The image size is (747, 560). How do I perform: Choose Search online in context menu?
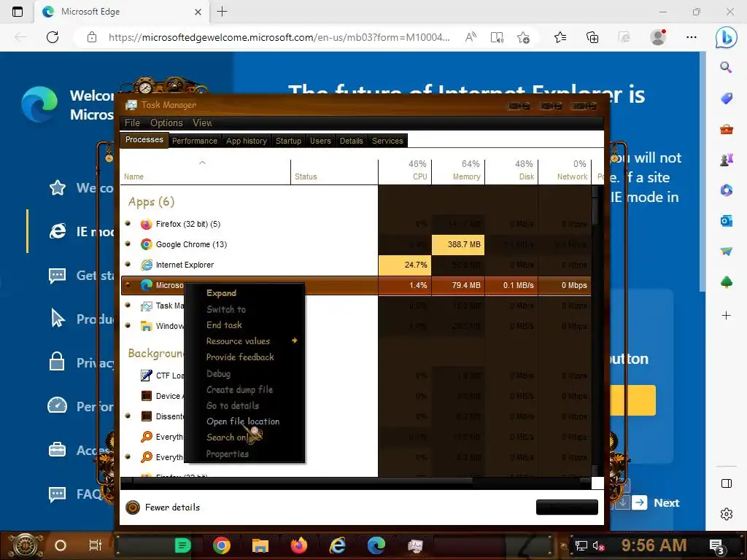[x=233, y=437]
